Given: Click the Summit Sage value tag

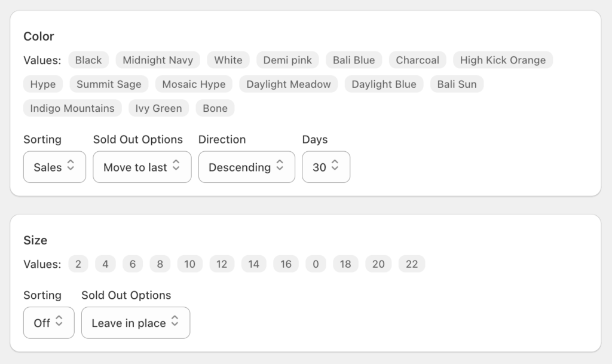Looking at the screenshot, I should [x=109, y=84].
